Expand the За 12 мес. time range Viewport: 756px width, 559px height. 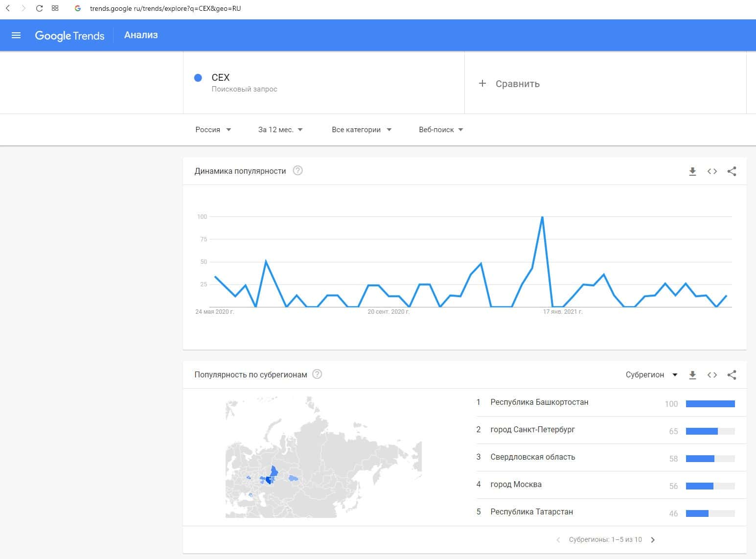click(x=280, y=130)
